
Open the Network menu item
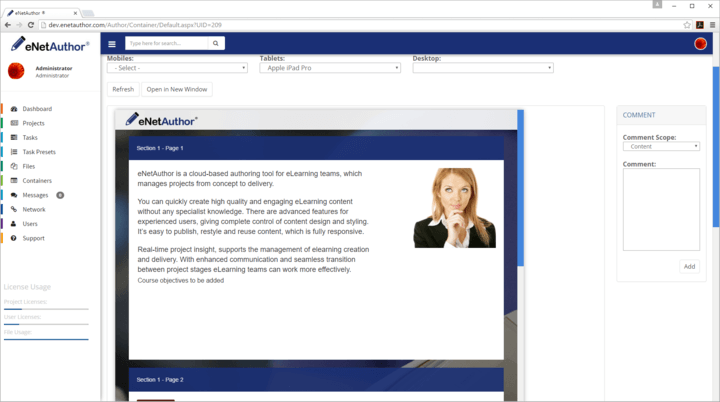click(34, 209)
